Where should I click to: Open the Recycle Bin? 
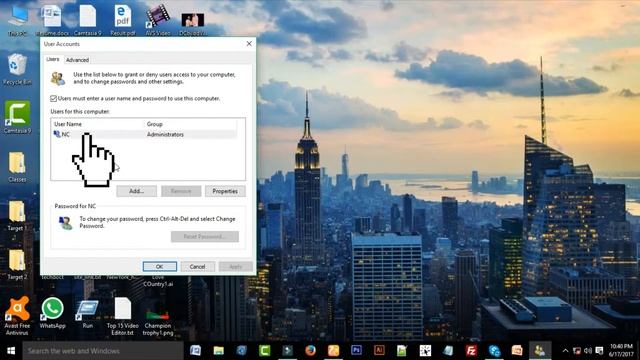[x=17, y=69]
